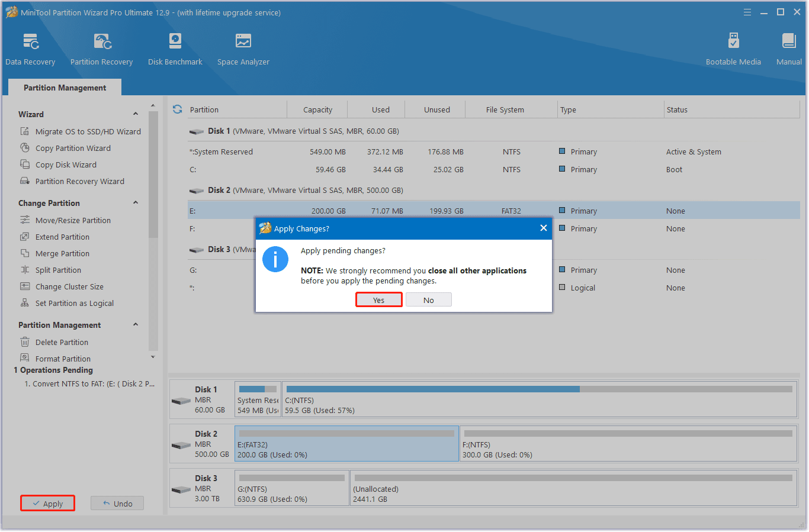
Task: Click the E:(FAT32) block in disk map
Action: [346, 444]
